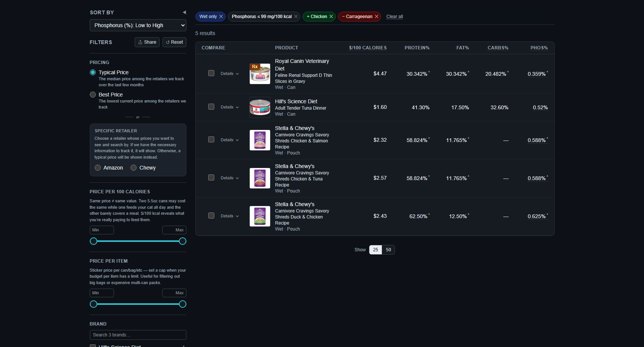Screen dimensions: 644x347
Task: Check compare box for Duck & Chicken Recipe
Action: click(x=211, y=216)
